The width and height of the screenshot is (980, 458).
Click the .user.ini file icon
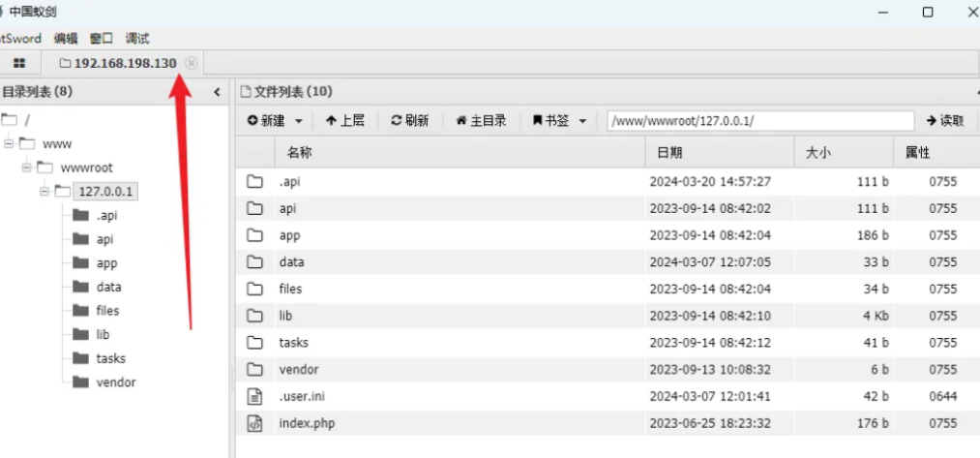[254, 396]
